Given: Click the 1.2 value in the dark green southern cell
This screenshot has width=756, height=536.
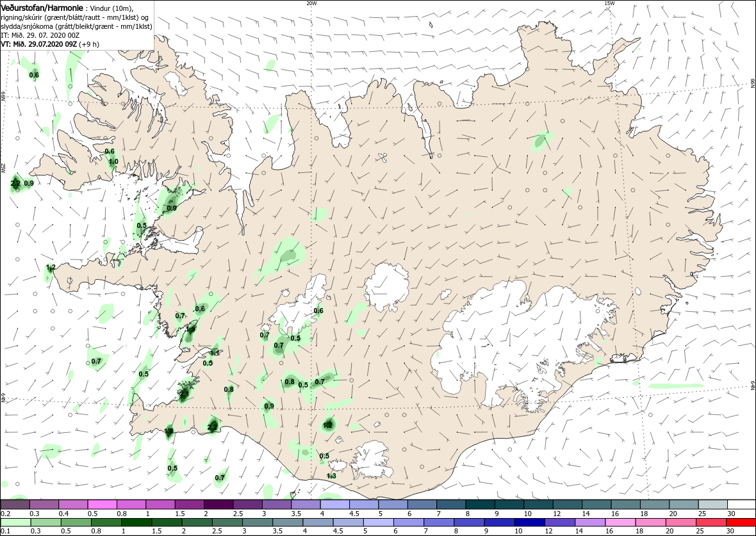Looking at the screenshot, I should (328, 425).
